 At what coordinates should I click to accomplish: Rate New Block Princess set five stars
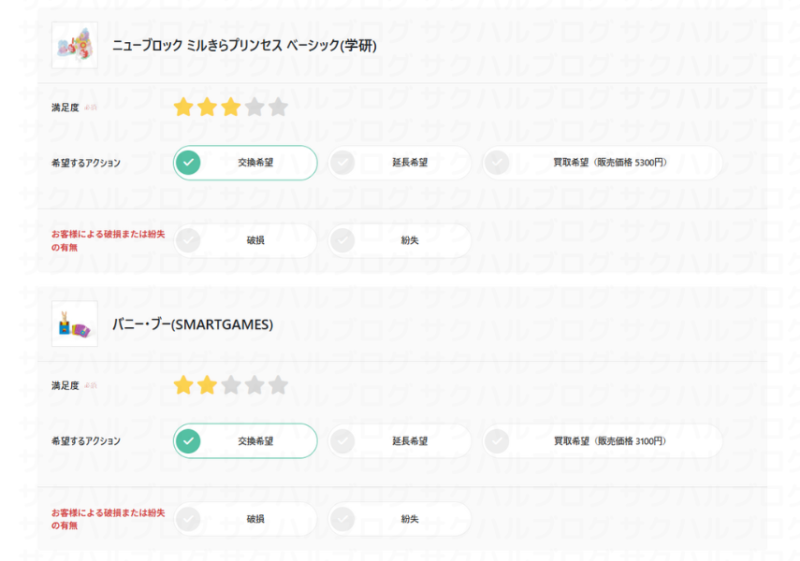click(x=278, y=107)
